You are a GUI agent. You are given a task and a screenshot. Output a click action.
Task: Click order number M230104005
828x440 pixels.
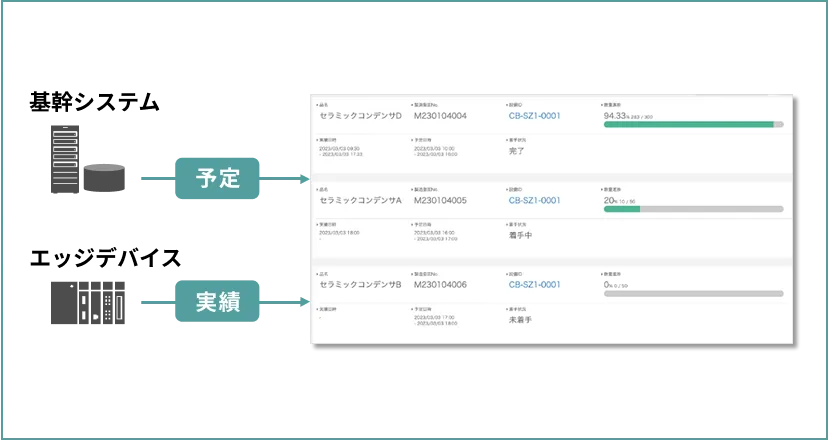point(440,201)
